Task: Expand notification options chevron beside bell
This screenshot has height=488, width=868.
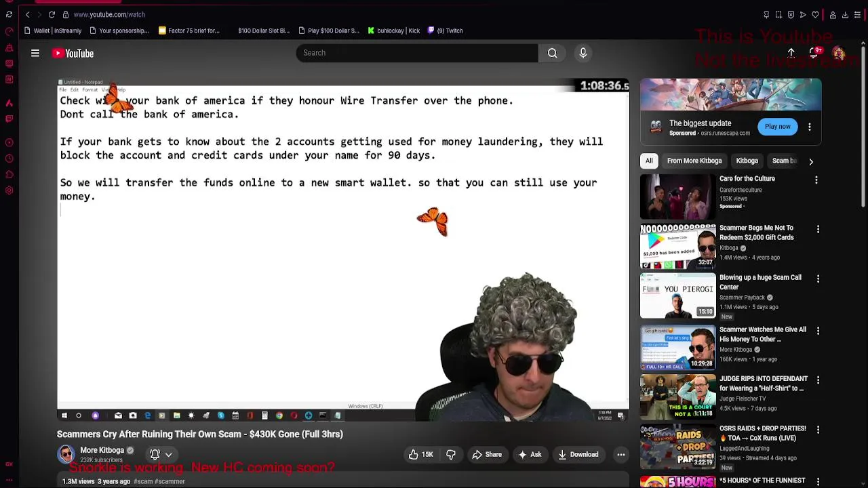Action: click(x=168, y=455)
